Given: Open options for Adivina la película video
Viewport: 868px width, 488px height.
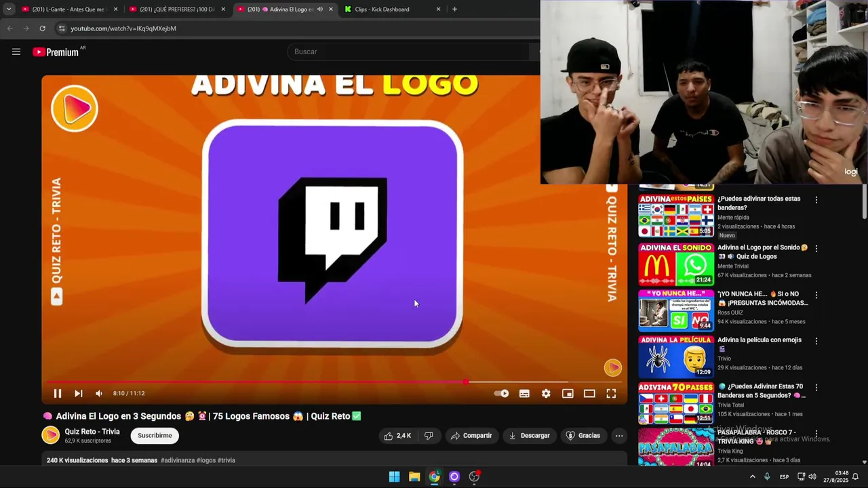Looking at the screenshot, I should pyautogui.click(x=816, y=341).
